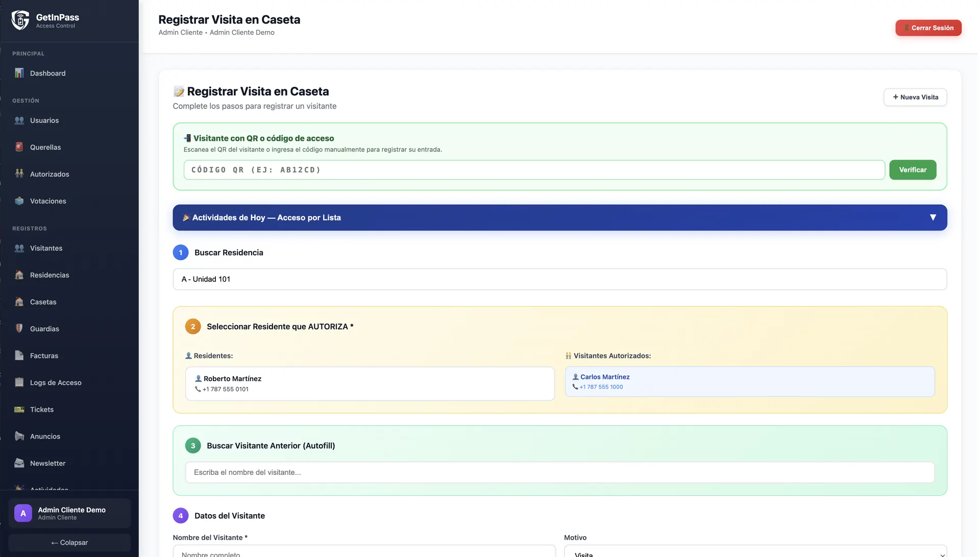Click the Autorizados icon in sidebar

pyautogui.click(x=19, y=174)
